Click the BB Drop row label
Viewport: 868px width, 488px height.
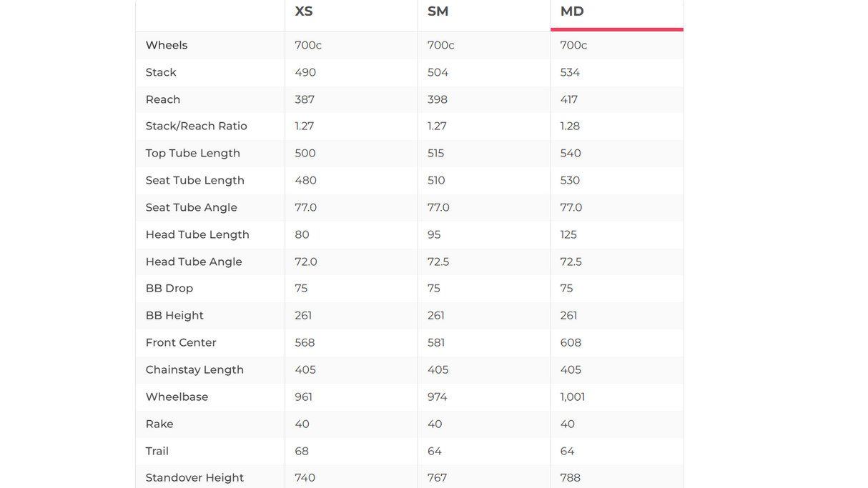point(169,288)
